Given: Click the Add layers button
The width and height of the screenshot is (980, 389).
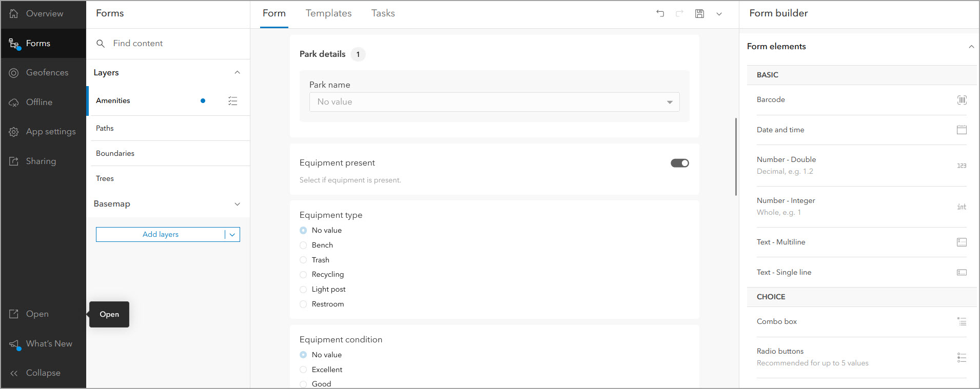Looking at the screenshot, I should (x=160, y=234).
